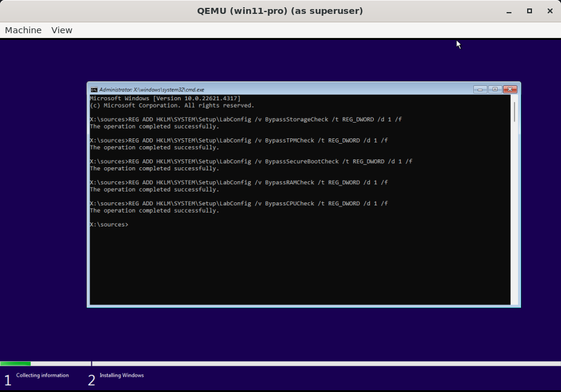
Task: Click the setup progress bar
Action: 280,364
